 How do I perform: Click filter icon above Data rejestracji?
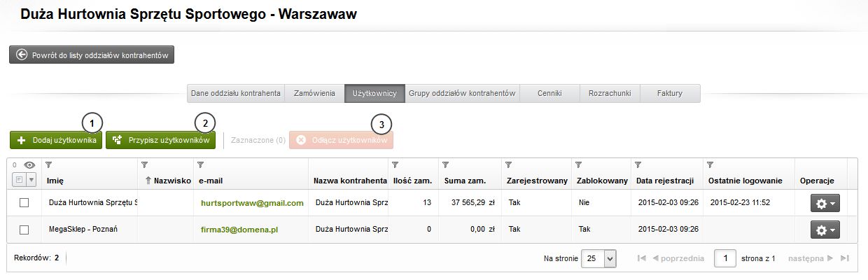[x=638, y=165]
